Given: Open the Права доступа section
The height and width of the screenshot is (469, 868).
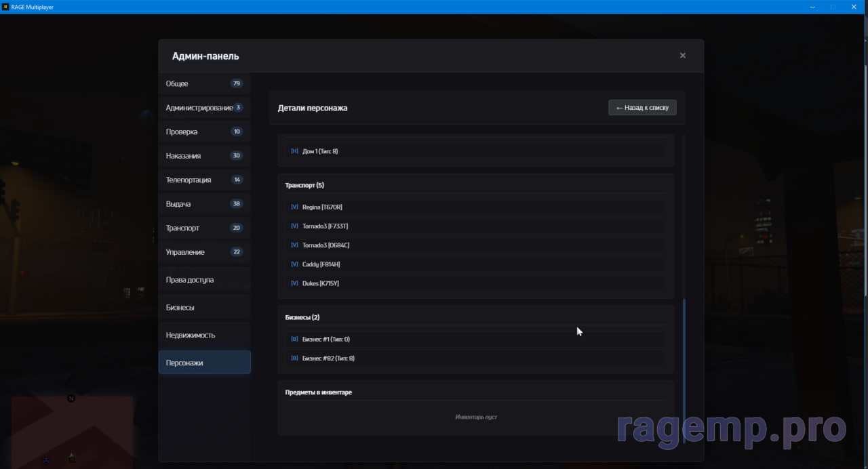Looking at the screenshot, I should (x=204, y=280).
